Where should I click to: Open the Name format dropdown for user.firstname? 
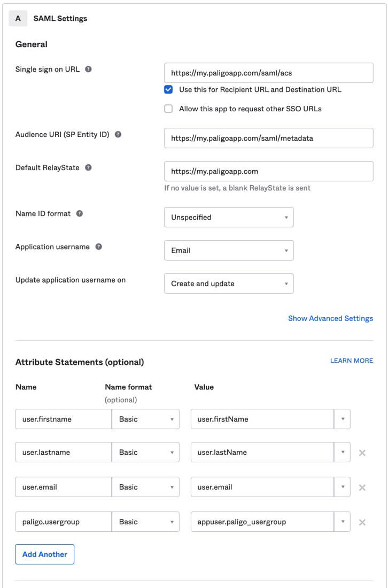coord(145,419)
